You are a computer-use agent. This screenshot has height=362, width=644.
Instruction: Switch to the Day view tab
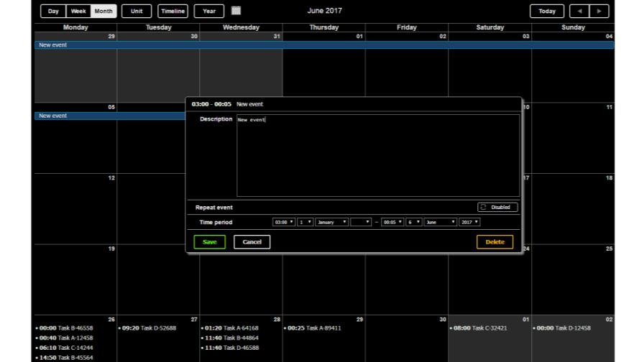[x=53, y=11]
